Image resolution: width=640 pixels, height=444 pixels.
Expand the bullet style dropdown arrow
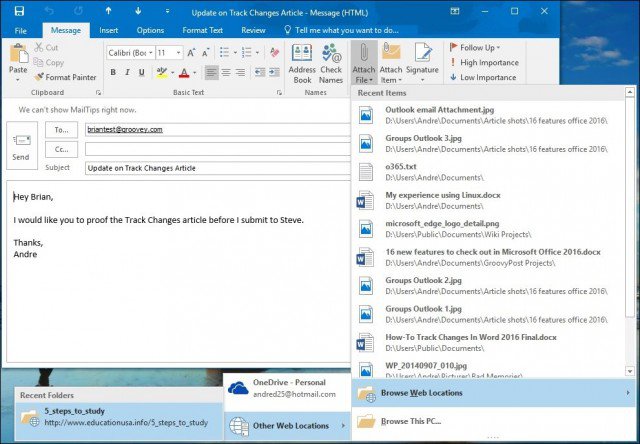pyautogui.click(x=235, y=53)
